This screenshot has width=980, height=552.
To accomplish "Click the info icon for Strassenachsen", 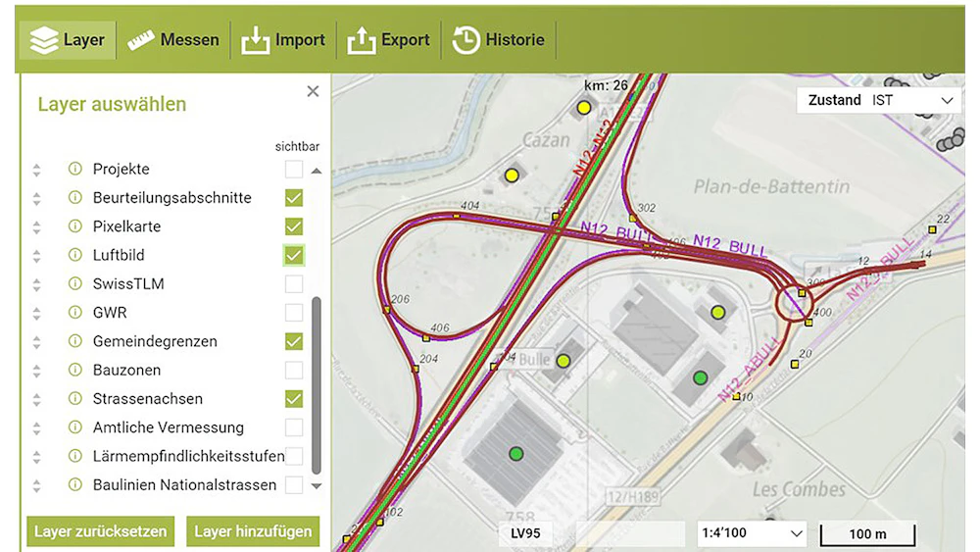I will pos(74,399).
